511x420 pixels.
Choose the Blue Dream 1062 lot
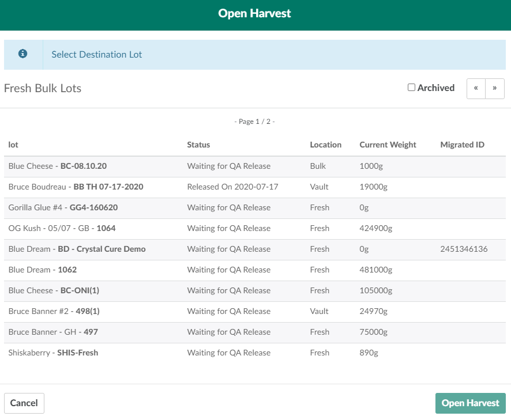[x=43, y=270]
